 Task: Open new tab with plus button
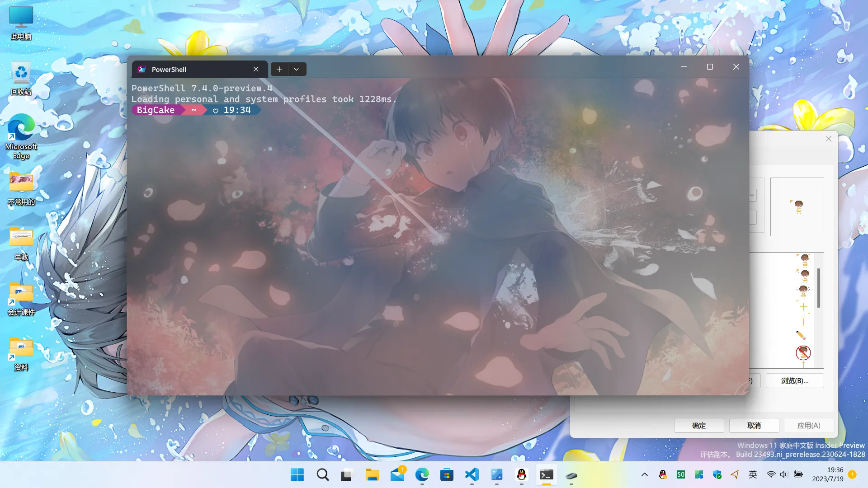point(279,69)
